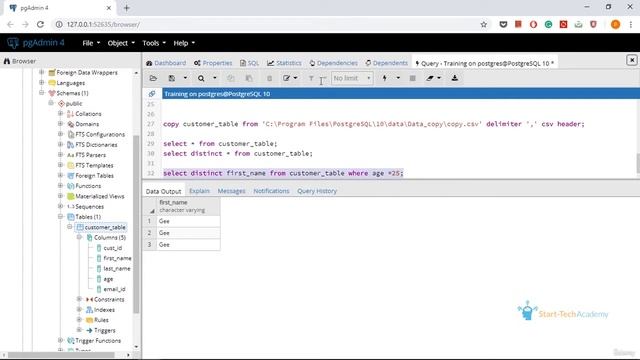Viewport: 640px width, 360px height.
Task: Open the Filter funnel button
Action: tap(311, 78)
